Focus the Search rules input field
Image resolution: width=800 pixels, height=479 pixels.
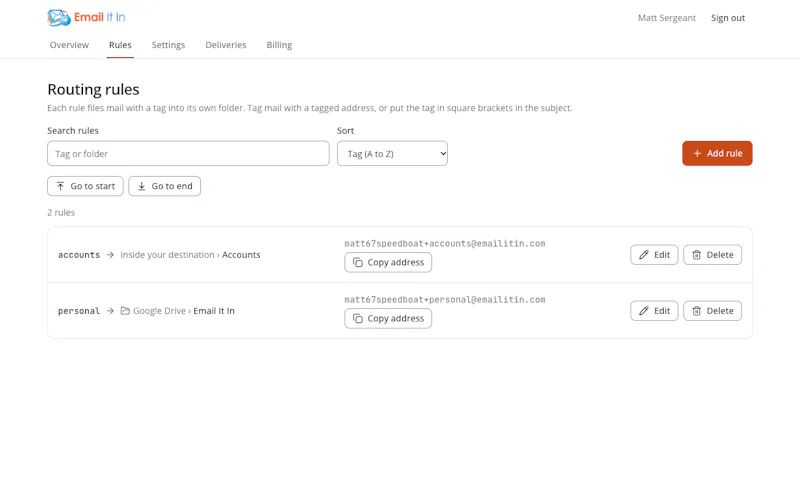pos(188,154)
